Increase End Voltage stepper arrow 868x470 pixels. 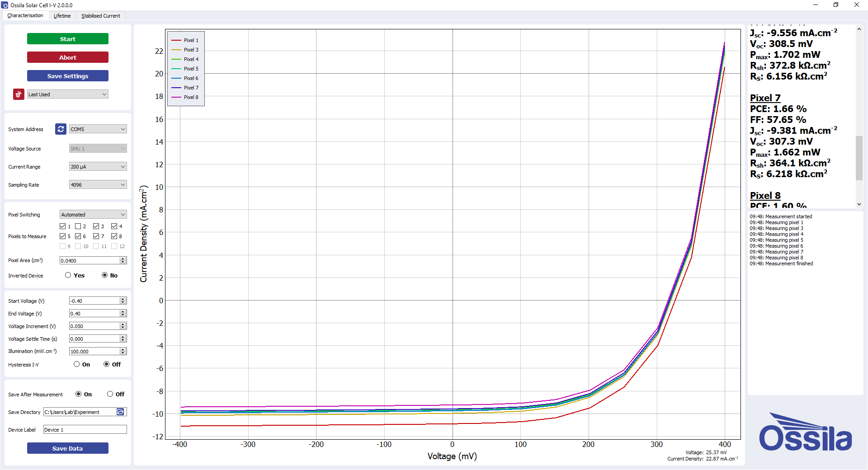pyautogui.click(x=123, y=311)
